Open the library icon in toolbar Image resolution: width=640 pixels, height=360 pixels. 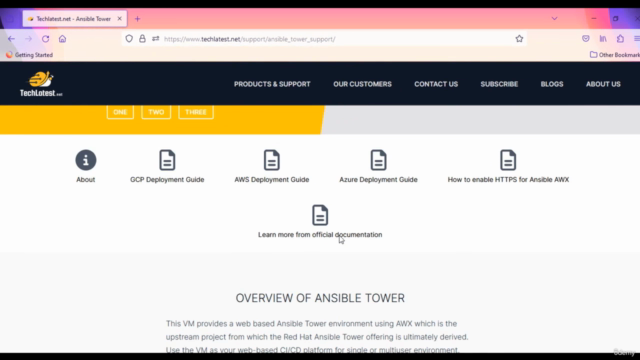pos(603,39)
